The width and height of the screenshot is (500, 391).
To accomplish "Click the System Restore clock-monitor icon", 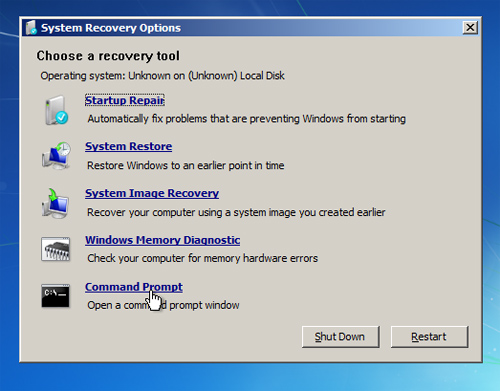I will pos(56,155).
